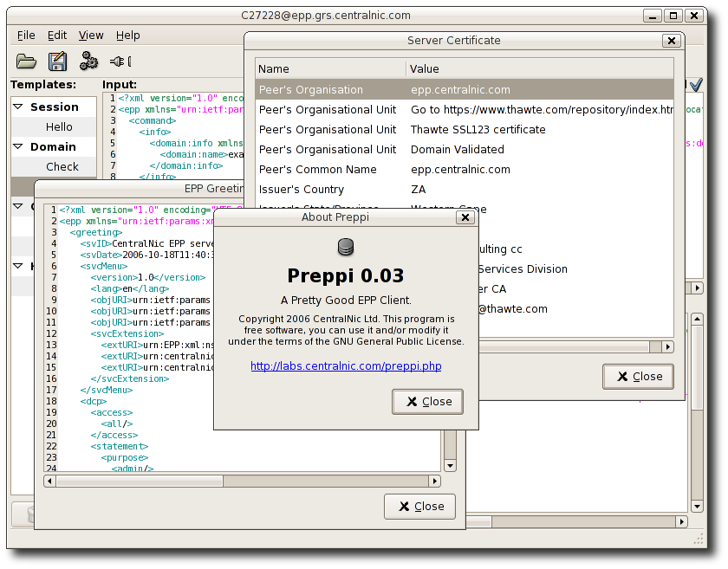This screenshot has height=569, width=728.
Task: Collapse the Session template group
Action: click(18, 107)
